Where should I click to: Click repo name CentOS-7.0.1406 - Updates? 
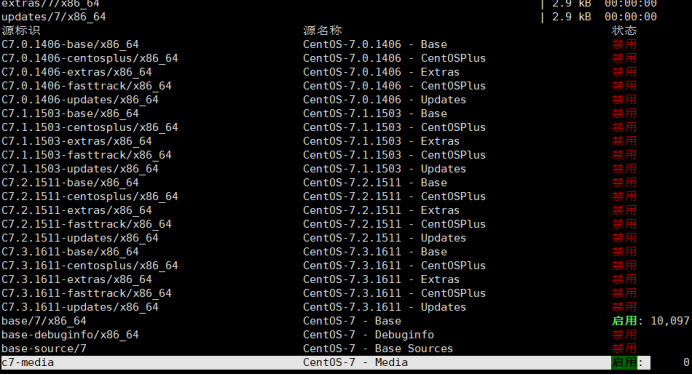(x=385, y=100)
